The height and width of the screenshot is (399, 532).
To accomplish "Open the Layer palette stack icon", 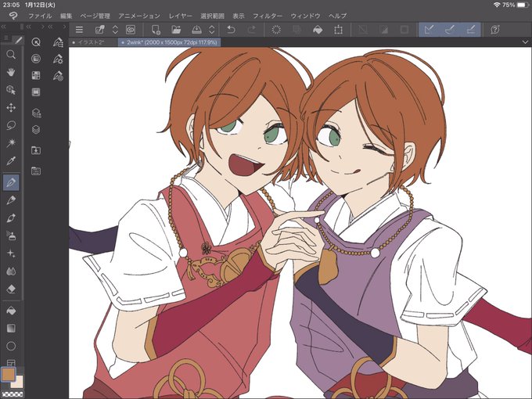I will coord(36,130).
